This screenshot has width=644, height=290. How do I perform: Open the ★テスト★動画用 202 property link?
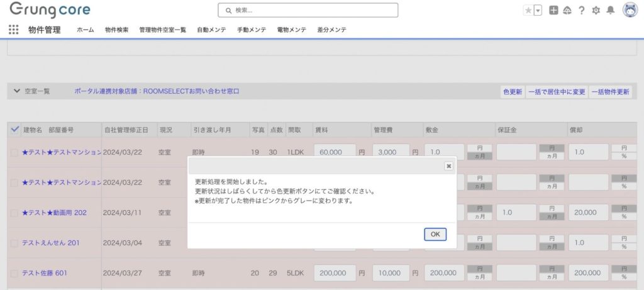point(54,213)
